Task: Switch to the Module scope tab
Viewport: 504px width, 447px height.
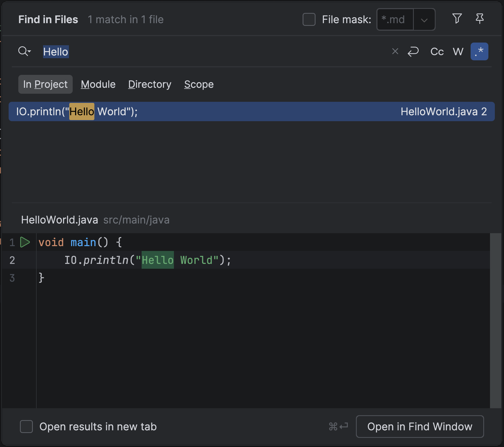Action: [x=98, y=84]
